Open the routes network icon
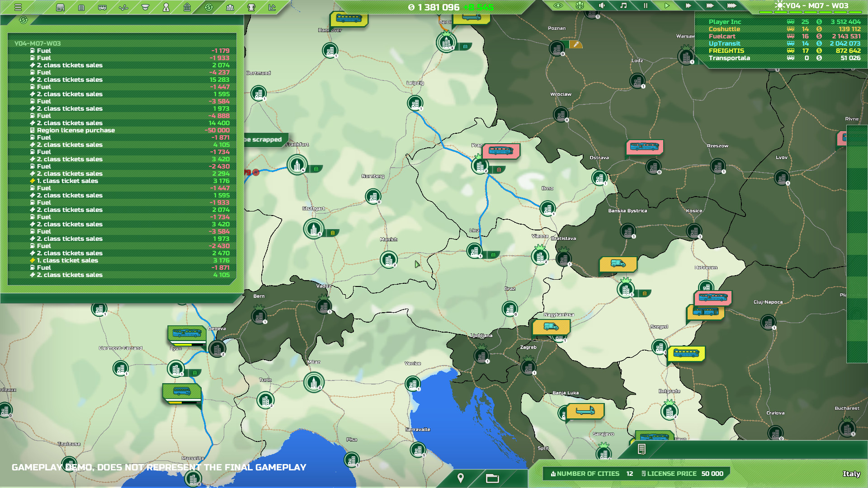This screenshot has height=488, width=868. coord(123,7)
